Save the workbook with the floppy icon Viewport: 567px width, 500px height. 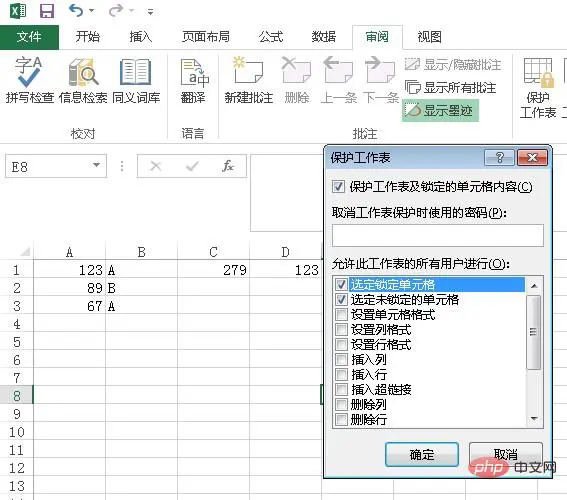(47, 11)
